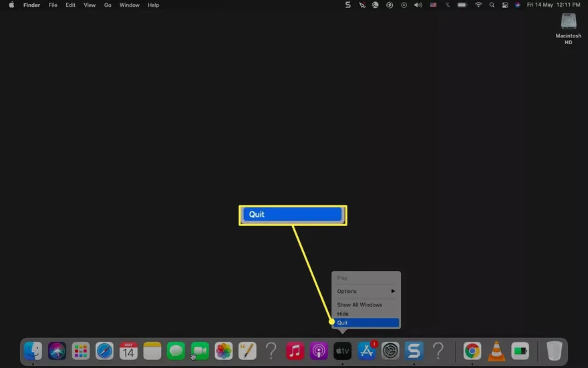Open the Go menu in menu bar
The image size is (588, 368).
(x=108, y=5)
